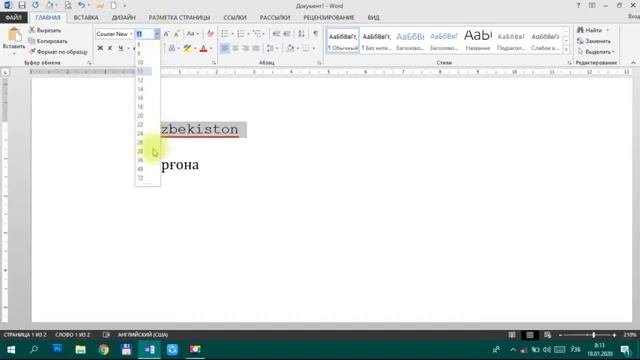This screenshot has height=360, width=640.
Task: Open the Выделить dropdown
Action: tap(596, 52)
